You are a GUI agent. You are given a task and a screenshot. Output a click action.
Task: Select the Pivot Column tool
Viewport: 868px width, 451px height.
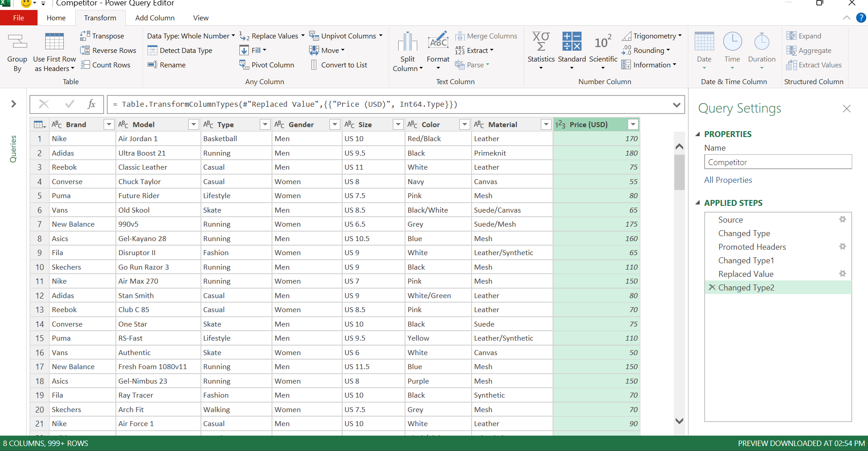[x=267, y=65]
